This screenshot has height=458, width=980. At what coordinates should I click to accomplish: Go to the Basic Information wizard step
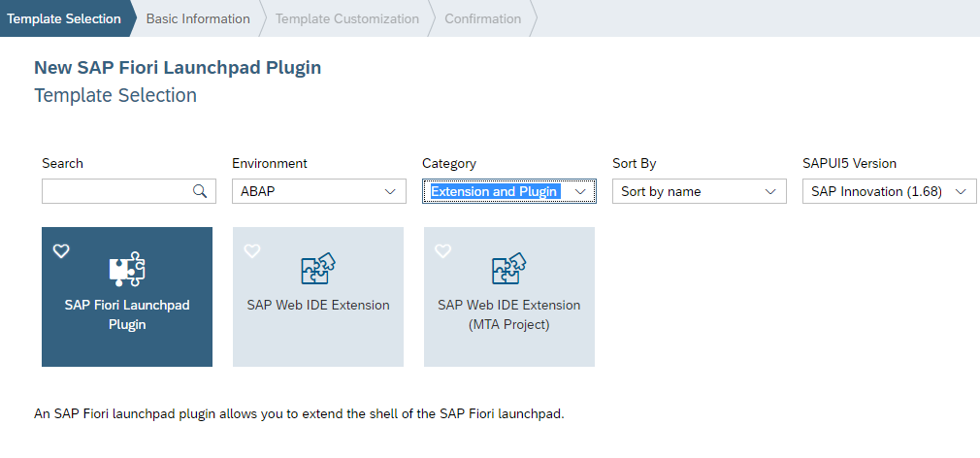point(198,18)
